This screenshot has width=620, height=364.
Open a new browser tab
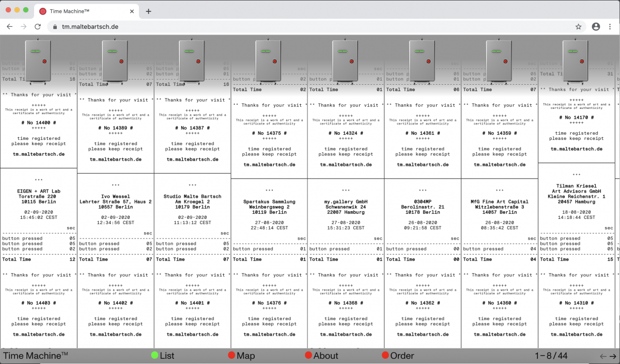point(148,11)
